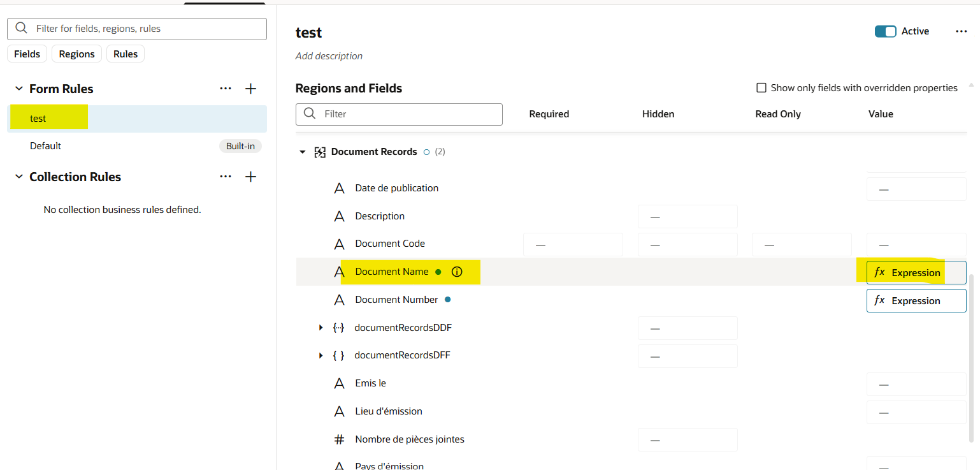Add a new collection rule with plus icon

251,177
